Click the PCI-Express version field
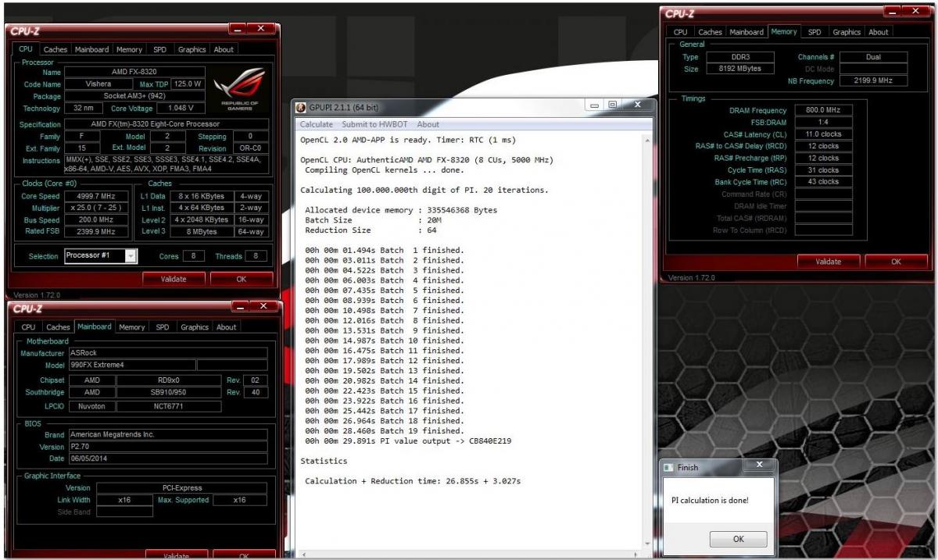This screenshot has width=938, height=560. click(x=182, y=487)
